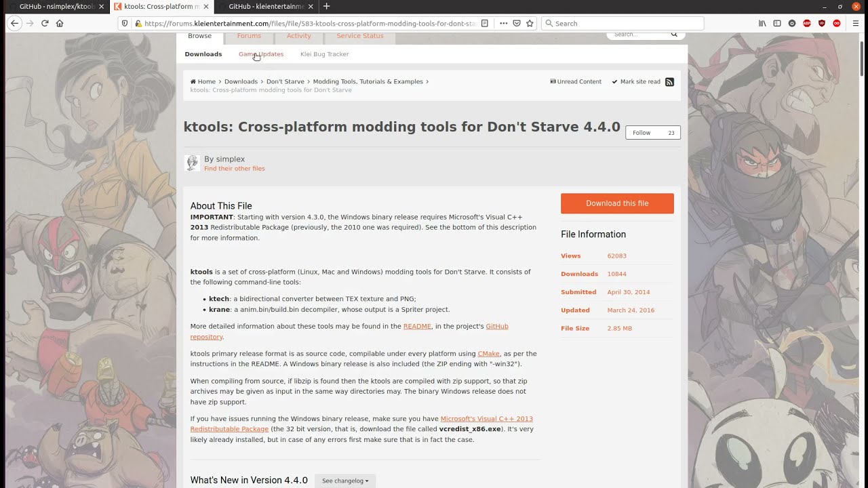
Task: Click the Don't Starve breadcrumb
Action: coord(285,81)
